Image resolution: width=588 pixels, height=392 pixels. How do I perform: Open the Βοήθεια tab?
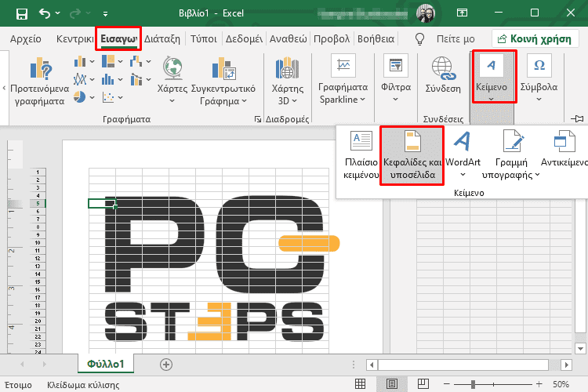(x=376, y=38)
